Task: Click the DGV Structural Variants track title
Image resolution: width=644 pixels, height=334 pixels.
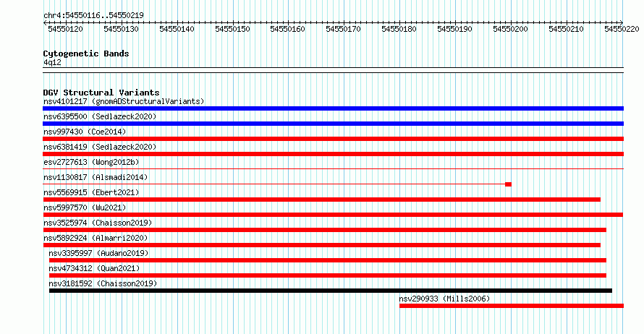Action: click(x=101, y=93)
